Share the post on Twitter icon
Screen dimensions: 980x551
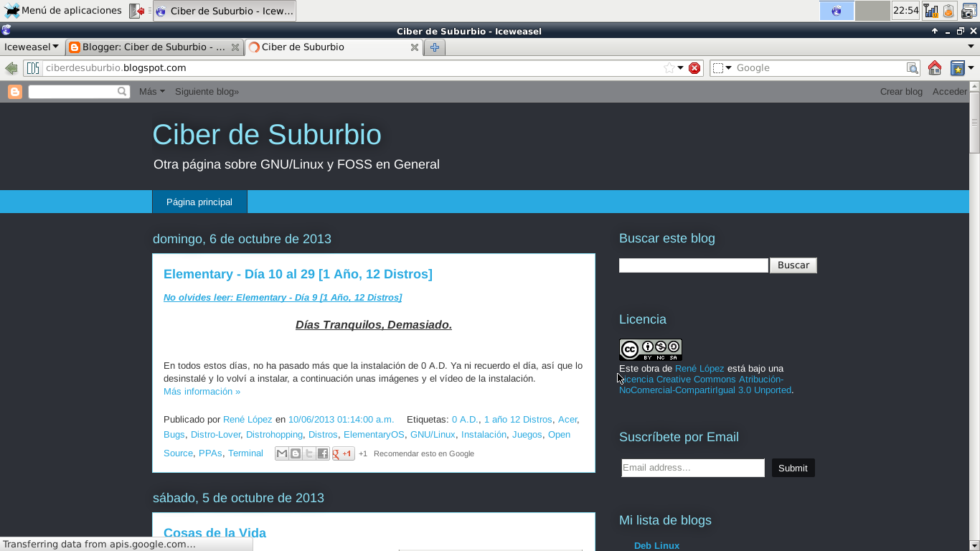tap(309, 453)
